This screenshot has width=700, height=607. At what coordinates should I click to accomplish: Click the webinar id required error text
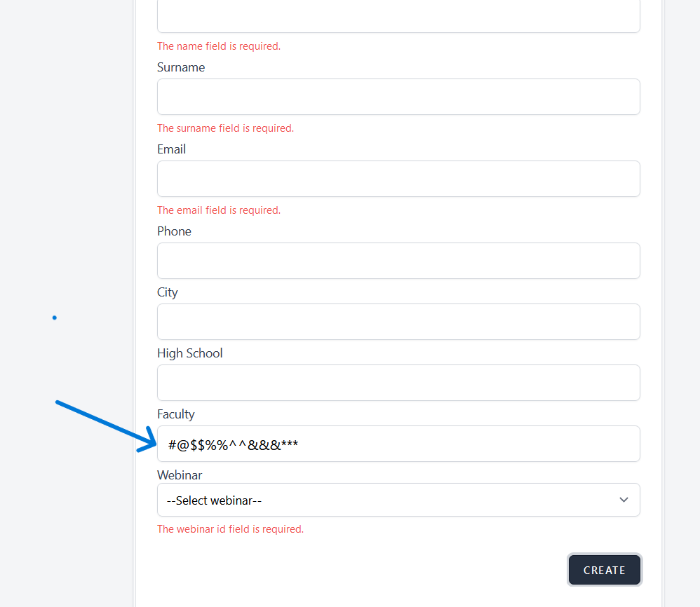[230, 529]
